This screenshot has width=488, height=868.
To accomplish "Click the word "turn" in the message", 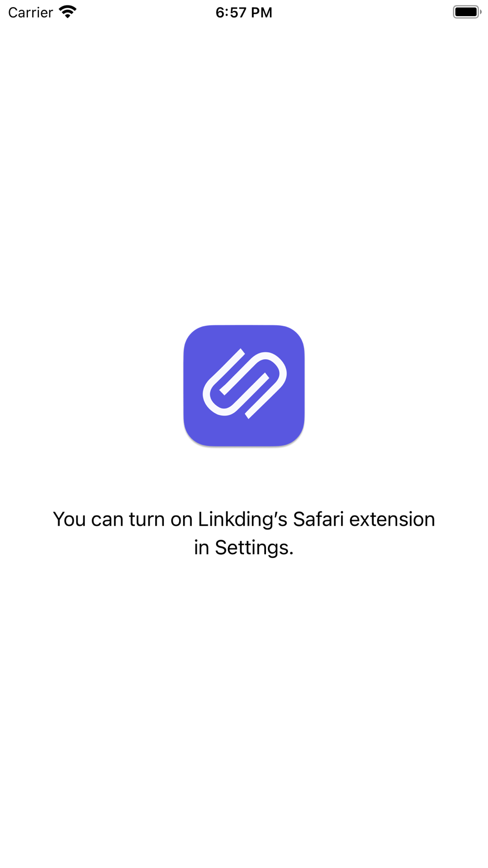I will (x=147, y=519).
